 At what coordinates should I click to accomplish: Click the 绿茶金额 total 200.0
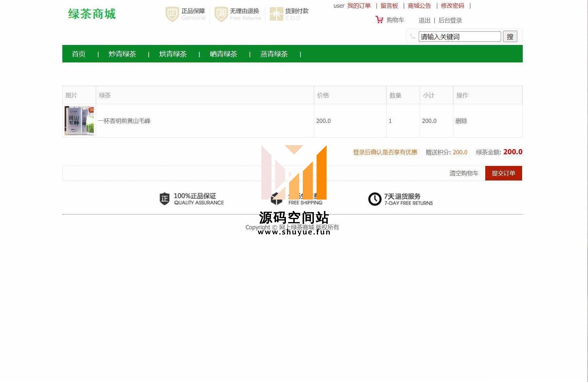(513, 152)
